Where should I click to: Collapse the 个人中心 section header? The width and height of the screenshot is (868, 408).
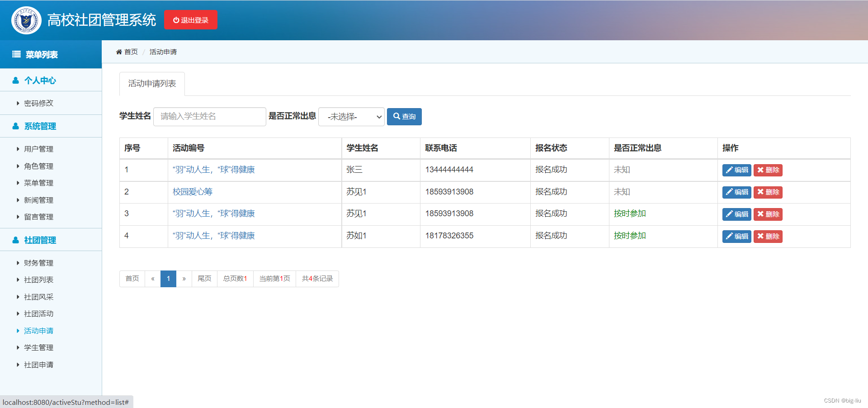tap(51, 80)
